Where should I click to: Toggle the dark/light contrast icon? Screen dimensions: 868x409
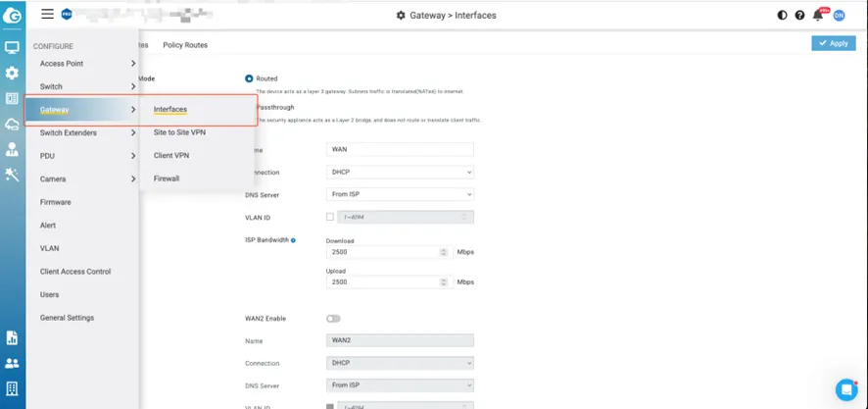tap(782, 16)
